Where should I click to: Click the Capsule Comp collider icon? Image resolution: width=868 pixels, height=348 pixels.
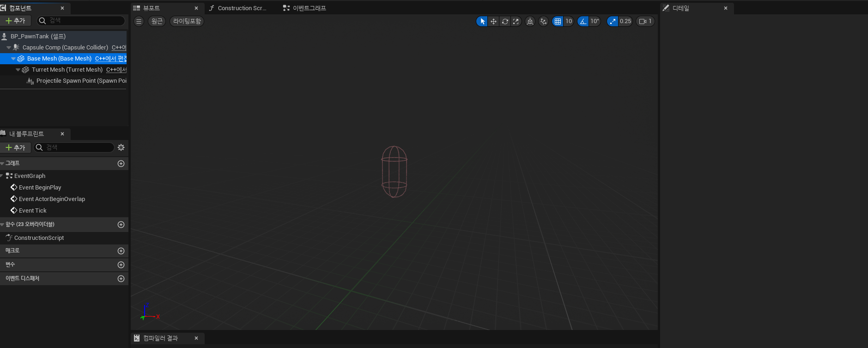(16, 48)
